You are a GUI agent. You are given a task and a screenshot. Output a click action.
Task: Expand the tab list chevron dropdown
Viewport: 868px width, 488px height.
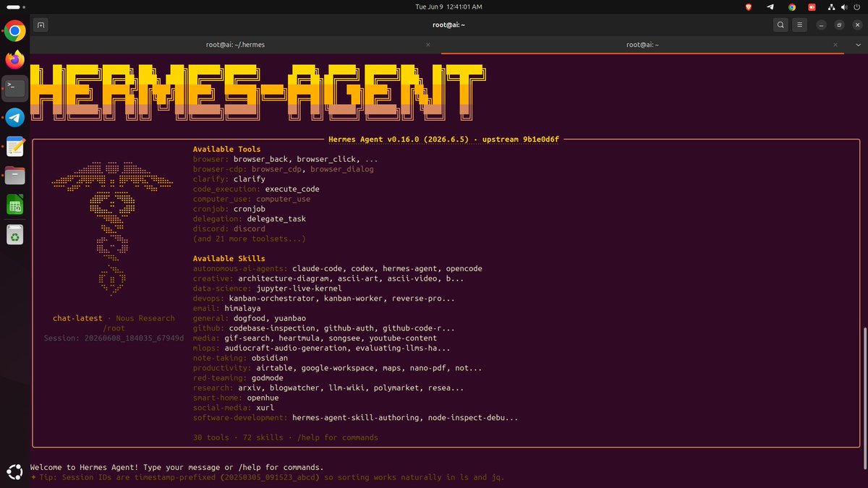pos(858,45)
